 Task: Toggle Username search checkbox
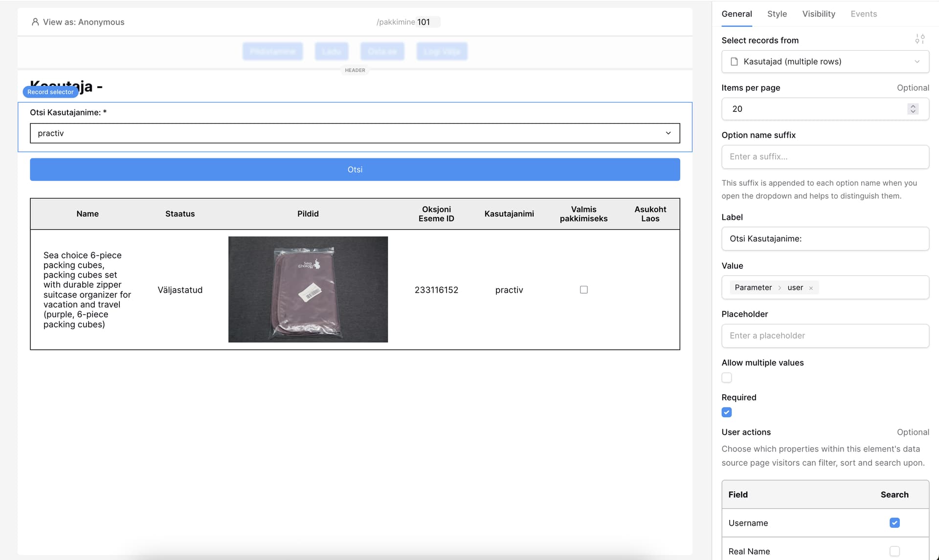click(x=894, y=523)
